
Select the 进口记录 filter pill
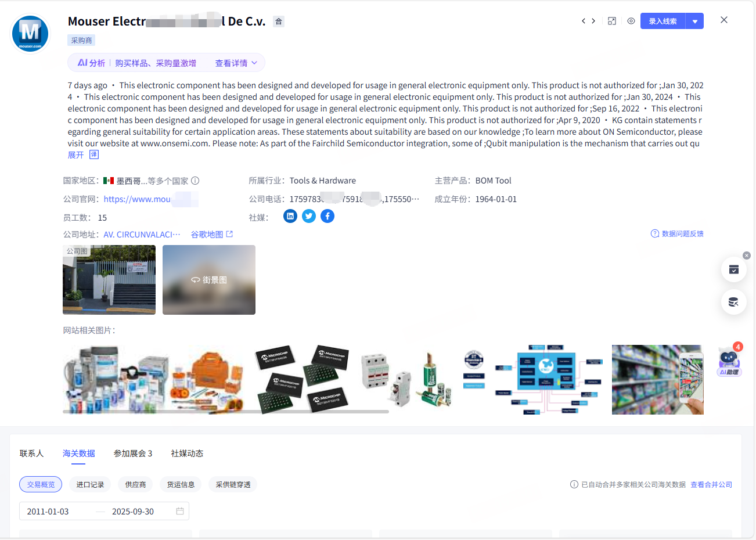click(90, 484)
